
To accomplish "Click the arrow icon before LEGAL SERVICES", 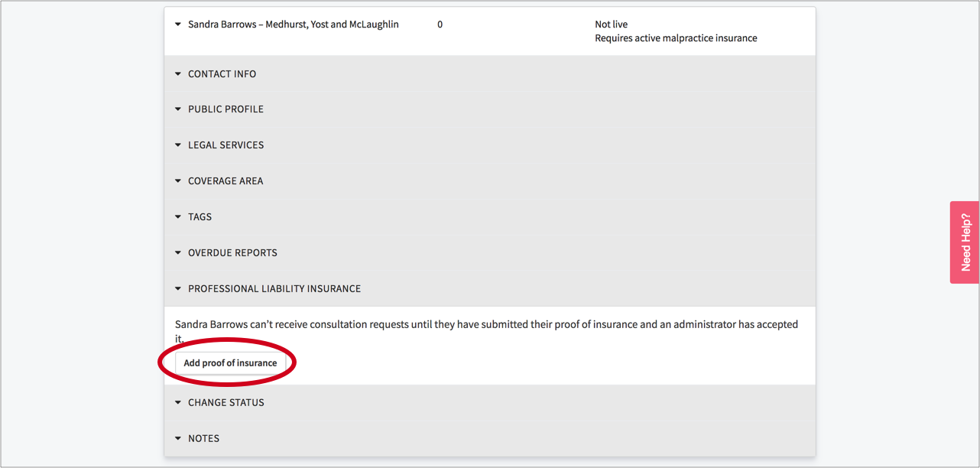I will [x=178, y=145].
